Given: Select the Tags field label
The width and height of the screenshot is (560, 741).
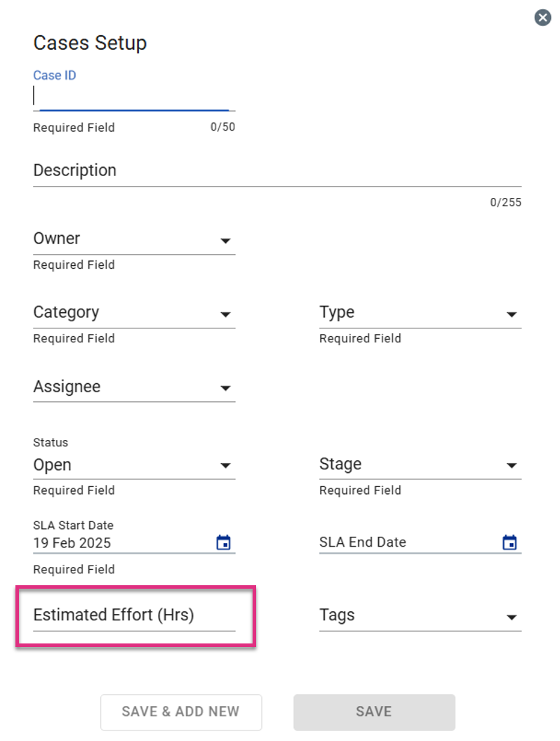Looking at the screenshot, I should (x=337, y=615).
